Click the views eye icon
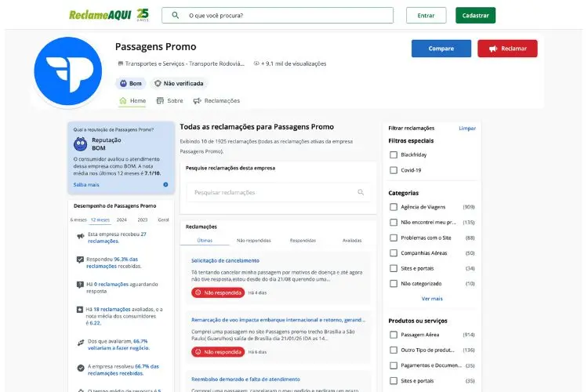 pos(256,64)
